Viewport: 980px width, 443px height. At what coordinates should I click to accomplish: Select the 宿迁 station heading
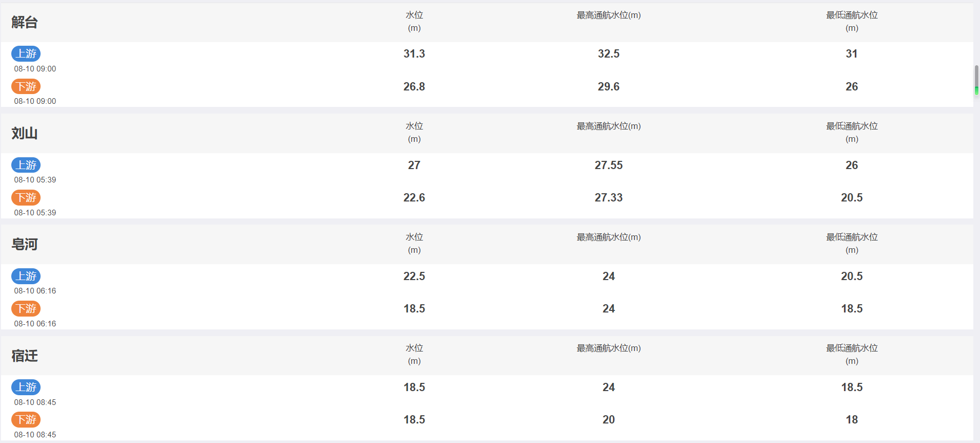(25, 356)
